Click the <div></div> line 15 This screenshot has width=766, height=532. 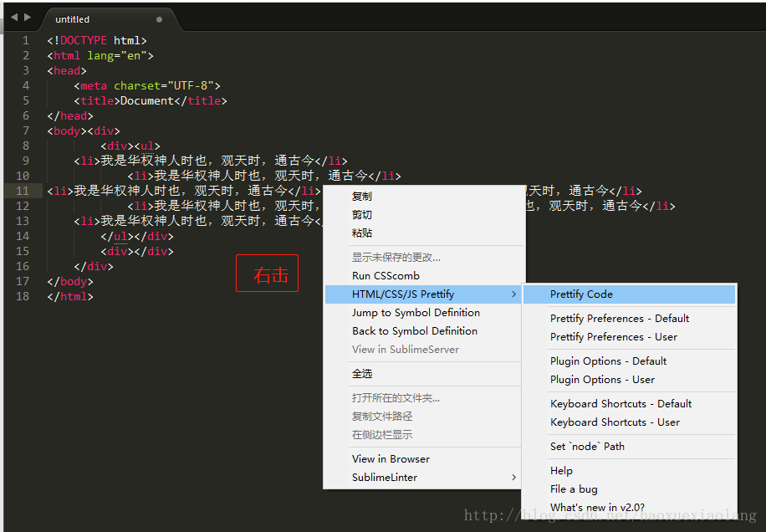point(137,252)
